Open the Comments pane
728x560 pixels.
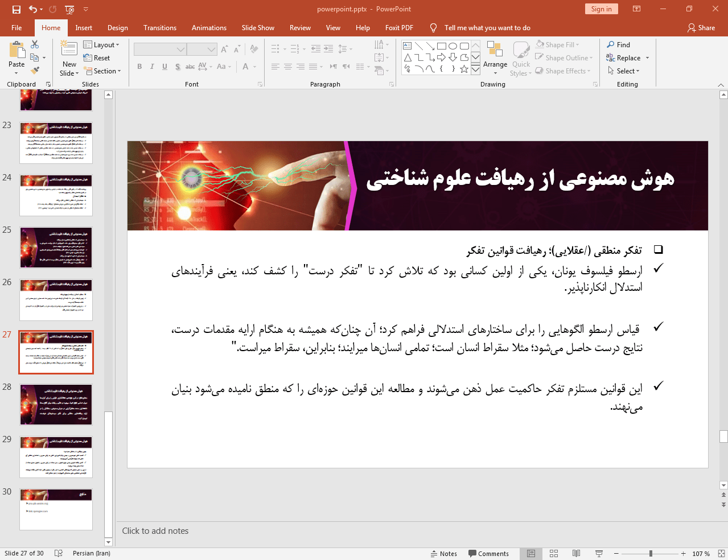(x=488, y=554)
